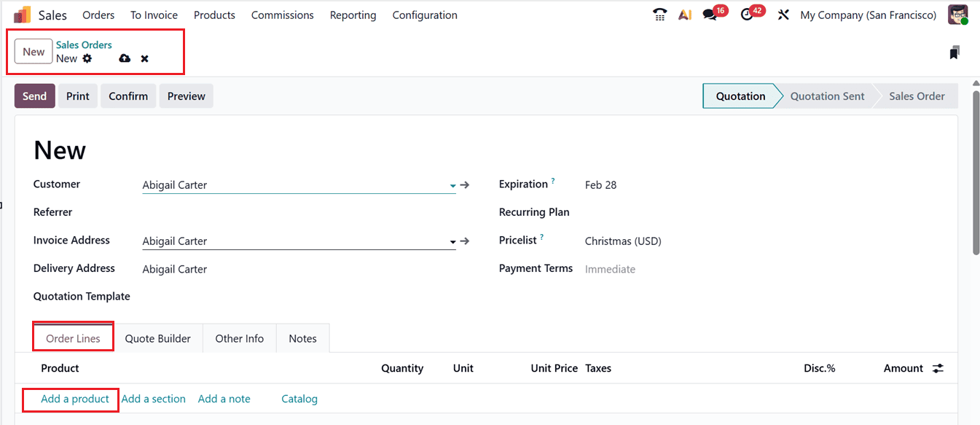Open the Quotation Template selector
980x425 pixels.
tap(219, 296)
